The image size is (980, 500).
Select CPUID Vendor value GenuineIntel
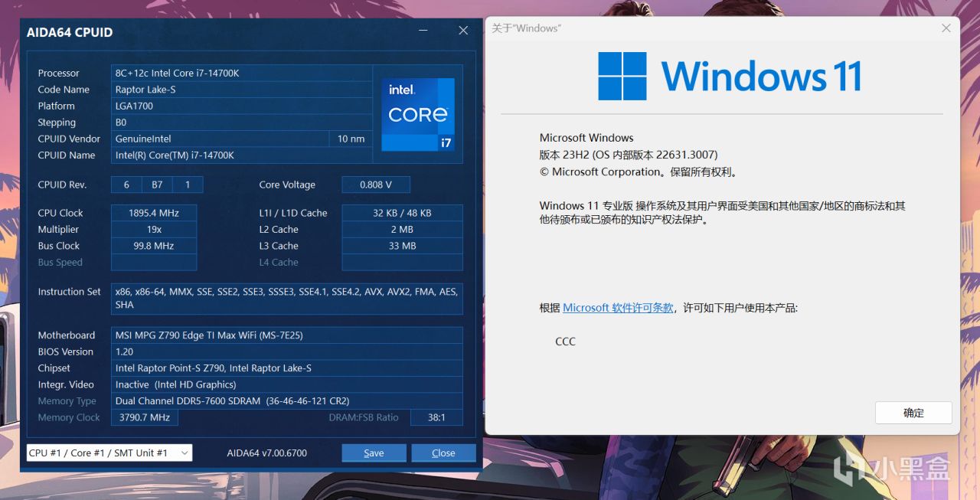[220, 139]
